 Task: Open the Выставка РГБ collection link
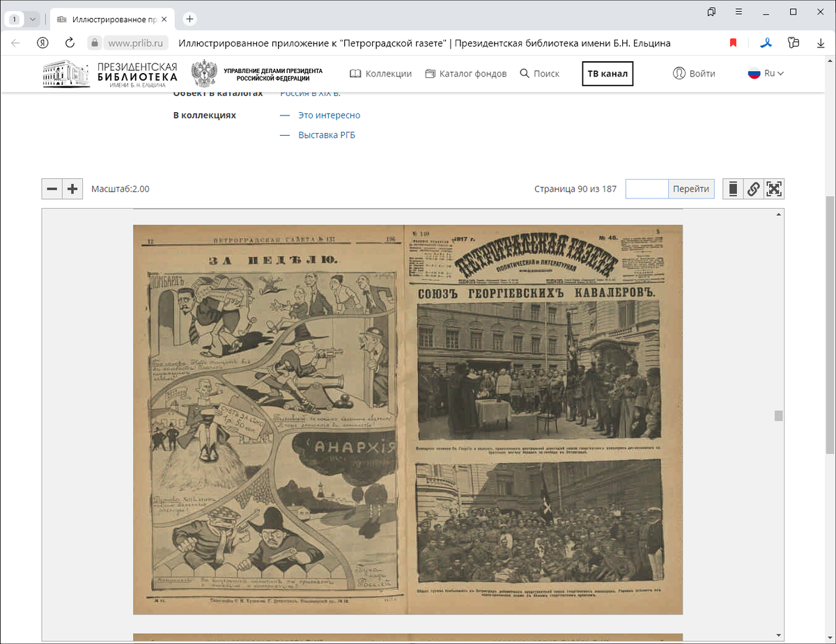point(327,135)
